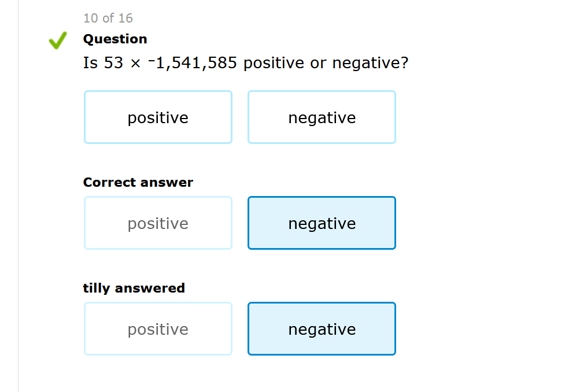Click the word 'answered' after tilly
Viewport: 576px width, 392px height.
pos(149,288)
